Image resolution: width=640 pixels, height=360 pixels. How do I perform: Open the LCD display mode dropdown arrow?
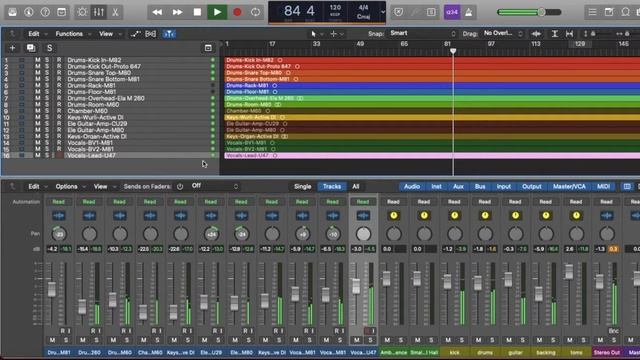[382, 12]
